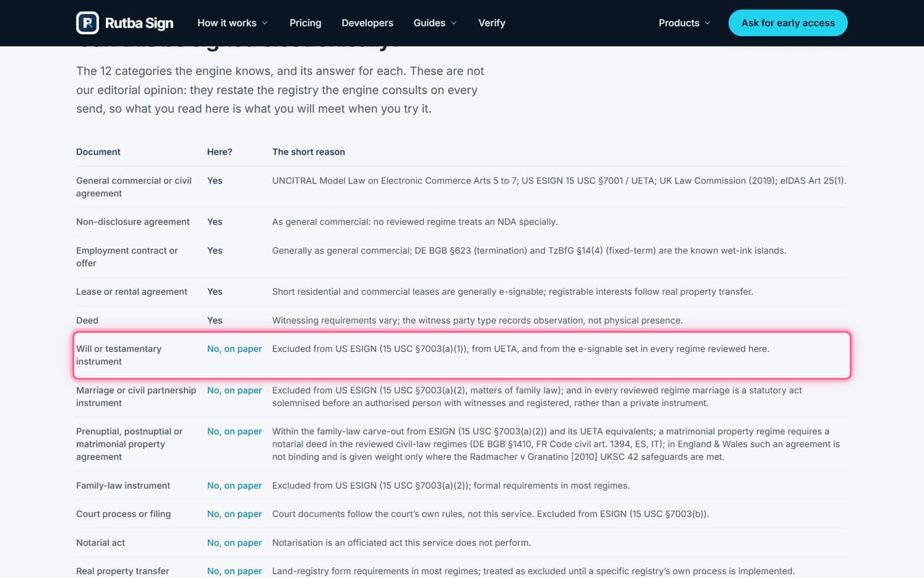The image size is (924, 578).
Task: Click 'Lease or rental agreement' row label
Action: point(132,292)
